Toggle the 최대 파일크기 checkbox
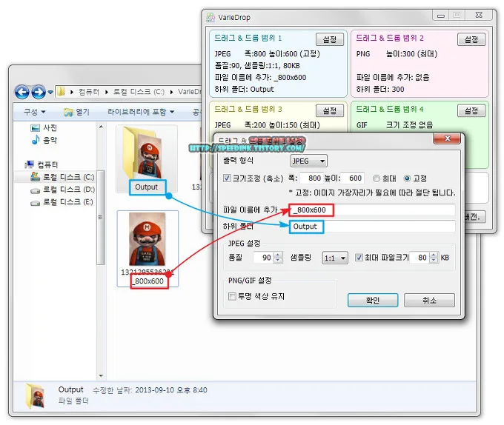The height and width of the screenshot is (425, 504). pos(359,258)
